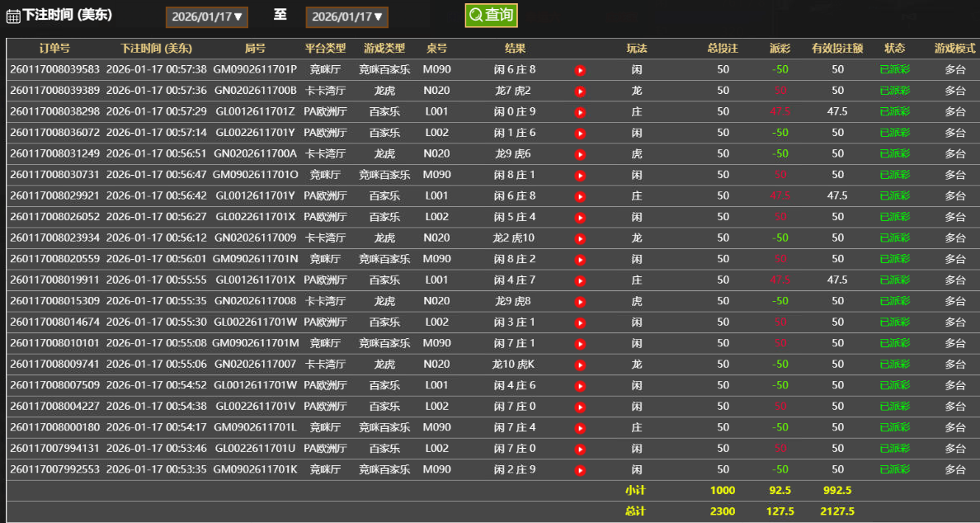This screenshot has height=523, width=980.
Task: Play replay for round GN0202611700B
Action: (580, 91)
